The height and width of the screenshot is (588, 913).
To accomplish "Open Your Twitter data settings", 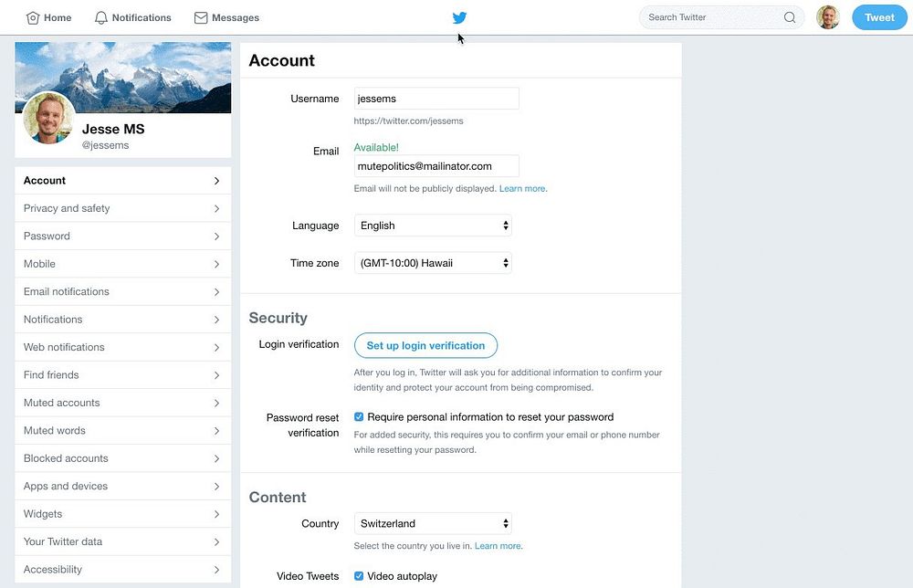I will pos(123,541).
